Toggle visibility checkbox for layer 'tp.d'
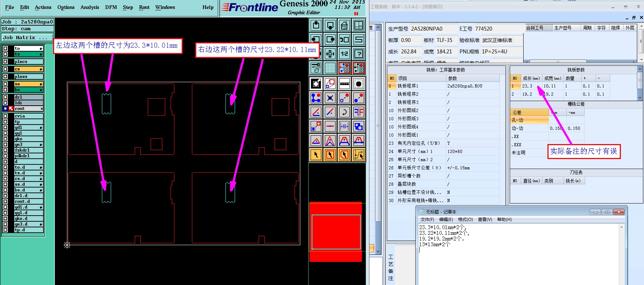 point(5,230)
